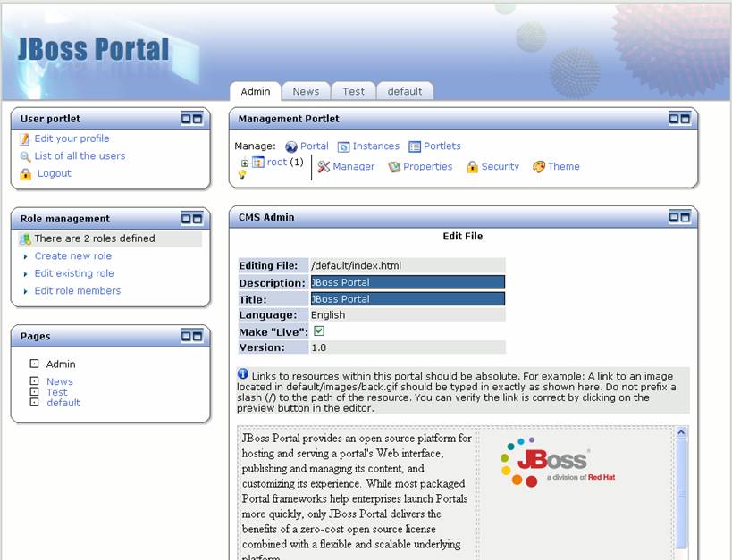Click the Instances icon in the Manage row

[x=343, y=146]
